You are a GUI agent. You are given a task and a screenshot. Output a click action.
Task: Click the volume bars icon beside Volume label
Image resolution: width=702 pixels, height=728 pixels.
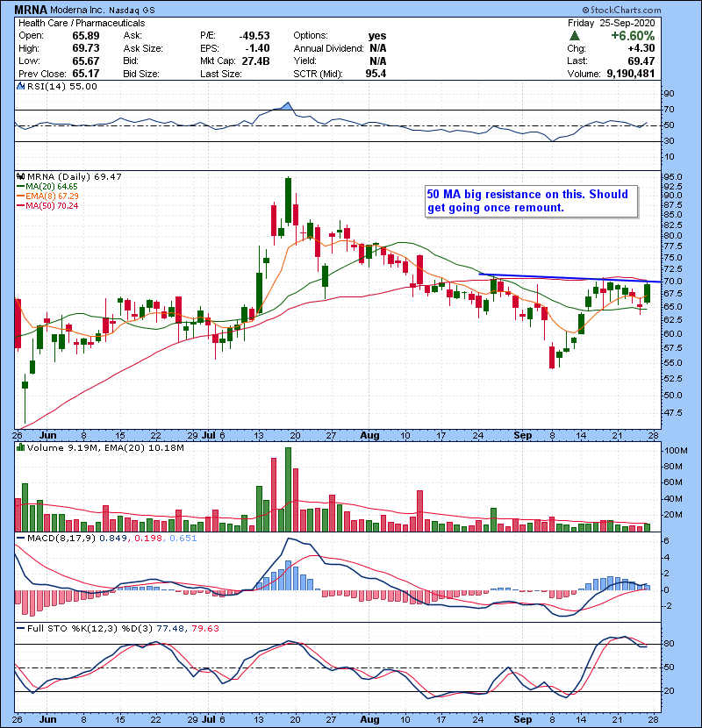coord(21,447)
